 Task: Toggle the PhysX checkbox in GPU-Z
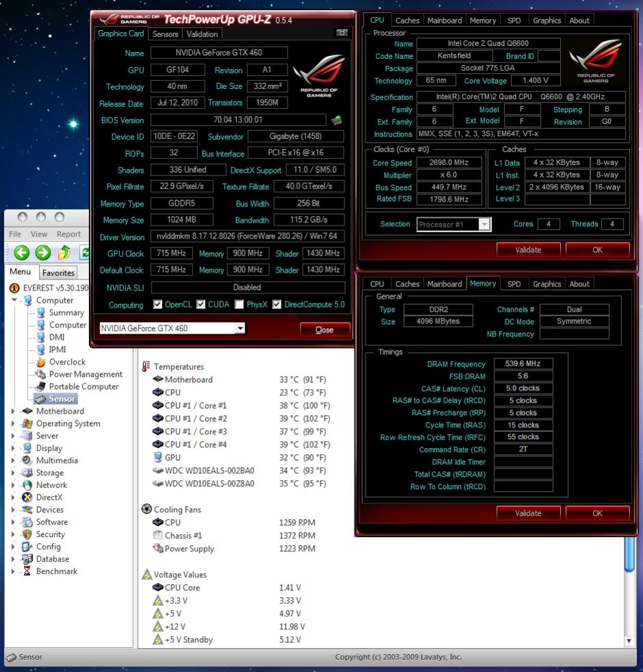coord(239,304)
